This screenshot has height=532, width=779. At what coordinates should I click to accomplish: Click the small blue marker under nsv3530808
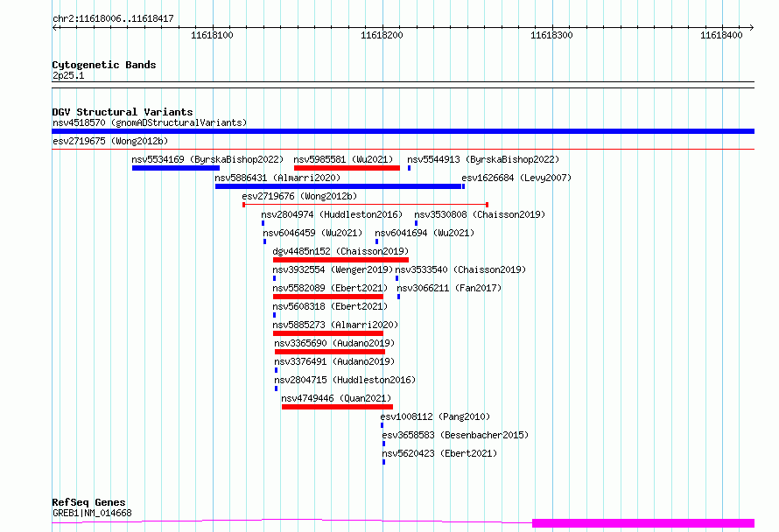417,223
